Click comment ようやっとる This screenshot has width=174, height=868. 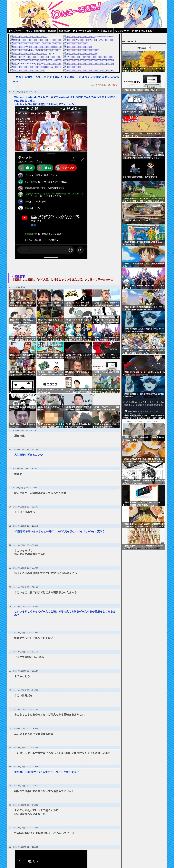coord(22,676)
